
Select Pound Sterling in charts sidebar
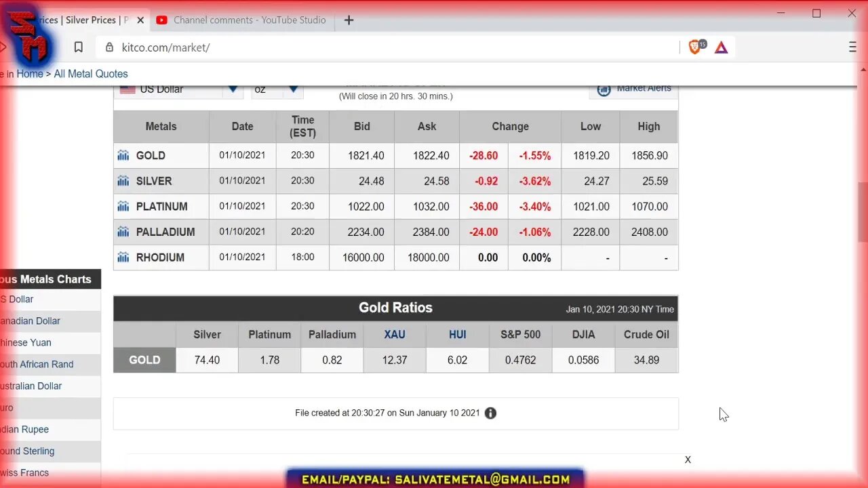pos(27,451)
